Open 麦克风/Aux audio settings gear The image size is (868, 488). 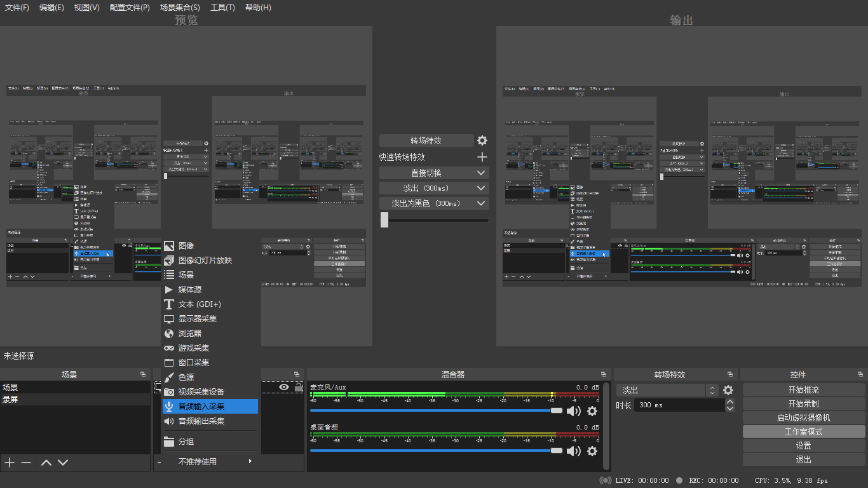(x=592, y=411)
